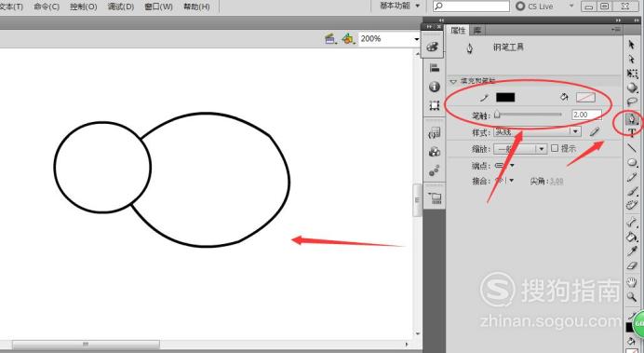This screenshot has width=644, height=353.
Task: Select the Text tool
Action: click(x=632, y=132)
